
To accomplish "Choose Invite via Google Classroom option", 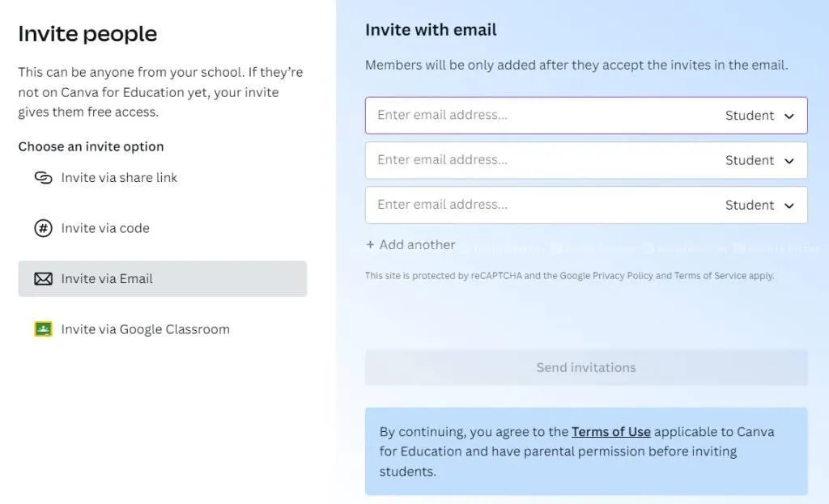I will (x=145, y=329).
